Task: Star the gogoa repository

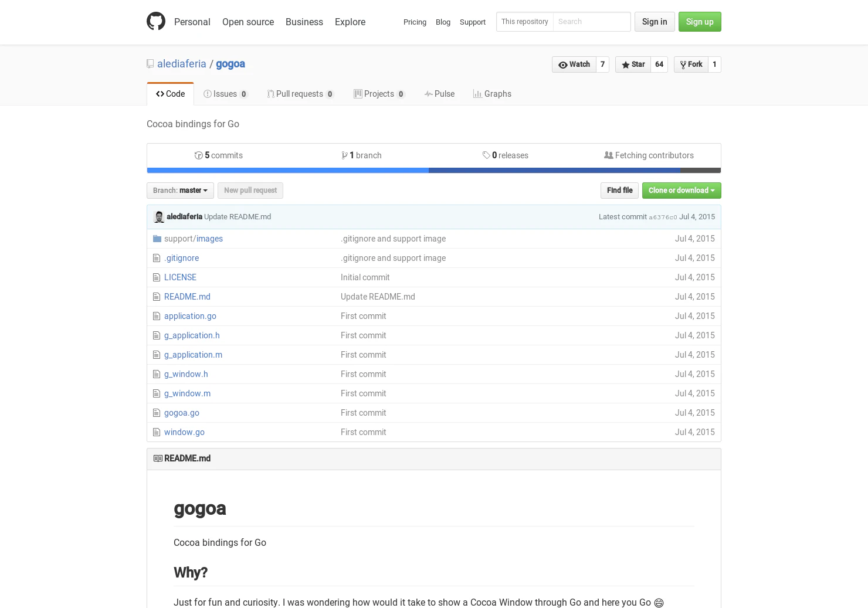Action: [x=633, y=64]
